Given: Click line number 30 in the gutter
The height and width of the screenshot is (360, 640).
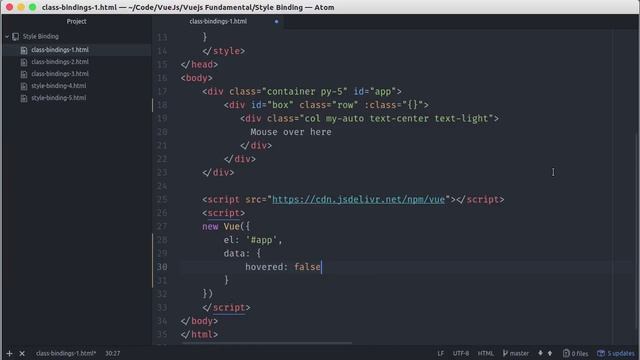Looking at the screenshot, I should [x=162, y=267].
